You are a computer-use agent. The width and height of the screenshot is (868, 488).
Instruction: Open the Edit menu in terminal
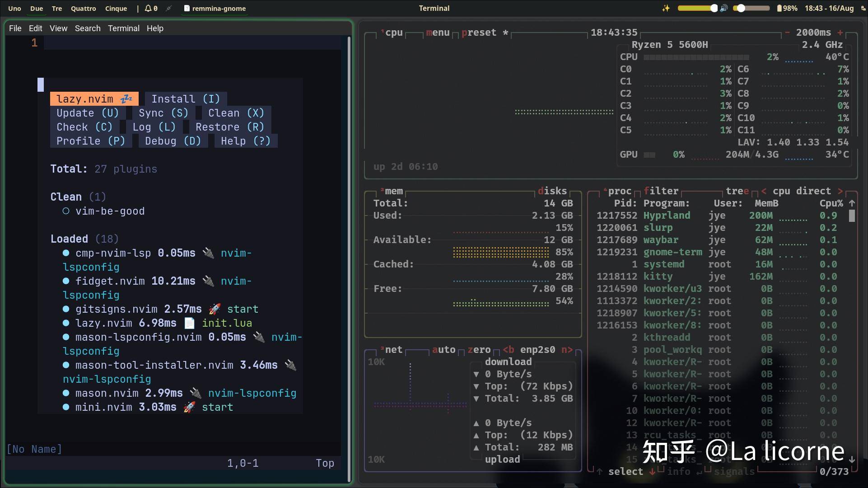[x=35, y=28]
